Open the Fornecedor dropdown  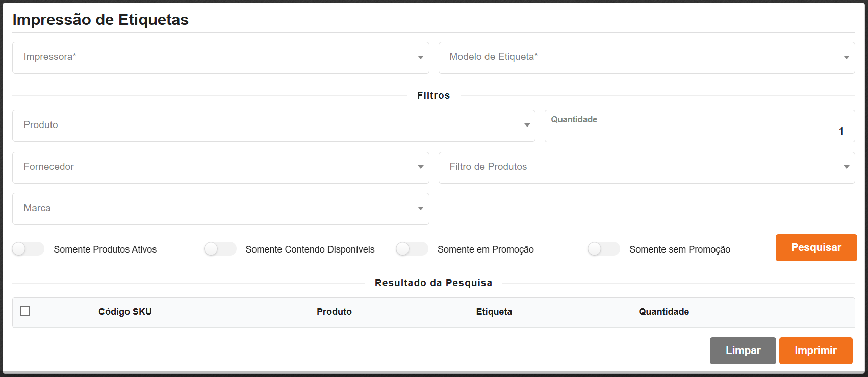(x=219, y=167)
